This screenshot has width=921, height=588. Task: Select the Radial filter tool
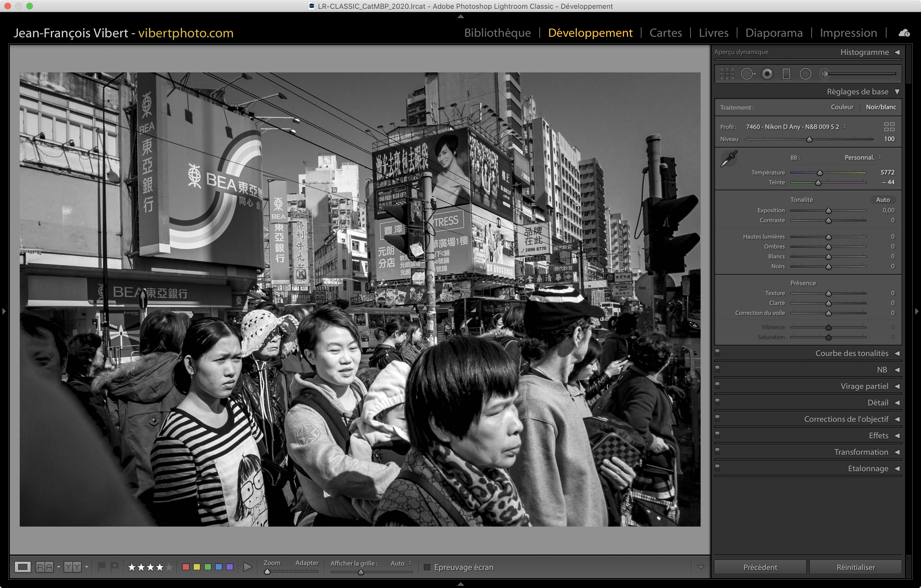(805, 74)
